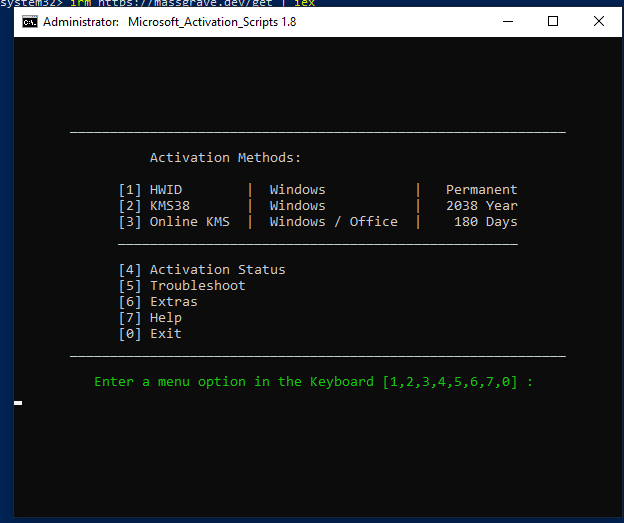Click the blinking console cursor
Image resolution: width=624 pixels, height=523 pixels.
tap(18, 403)
